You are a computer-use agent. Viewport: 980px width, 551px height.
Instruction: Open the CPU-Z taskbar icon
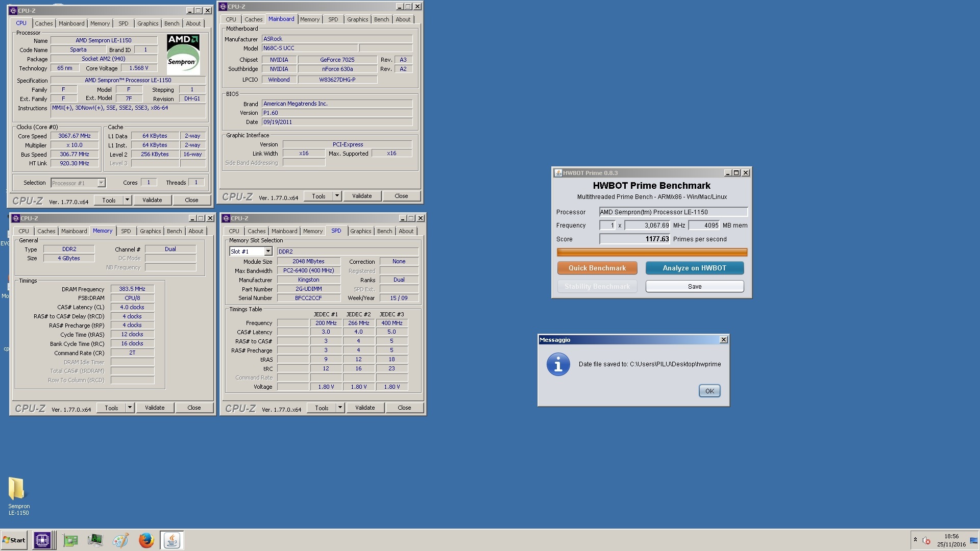tap(42, 540)
